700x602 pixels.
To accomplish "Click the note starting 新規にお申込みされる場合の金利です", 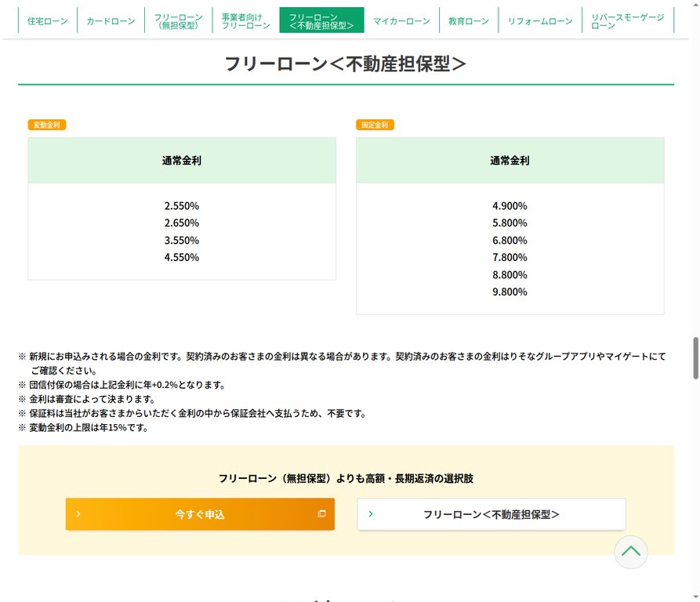I will 343,363.
